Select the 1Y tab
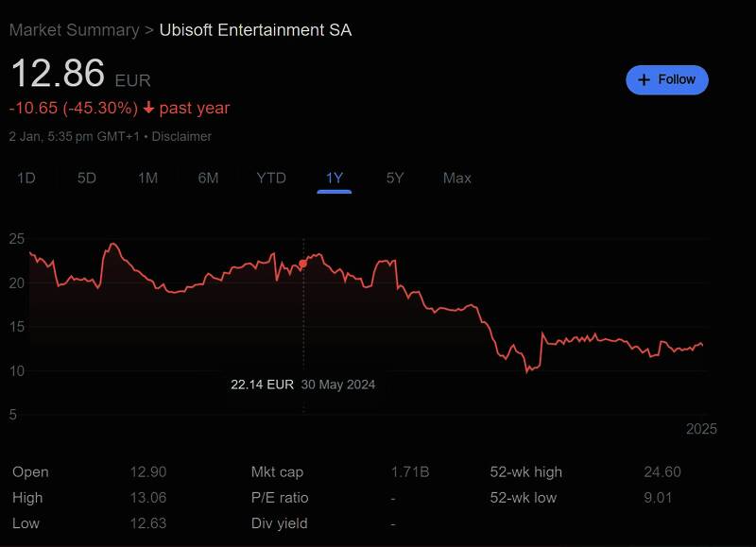Image resolution: width=756 pixels, height=547 pixels. [x=335, y=178]
